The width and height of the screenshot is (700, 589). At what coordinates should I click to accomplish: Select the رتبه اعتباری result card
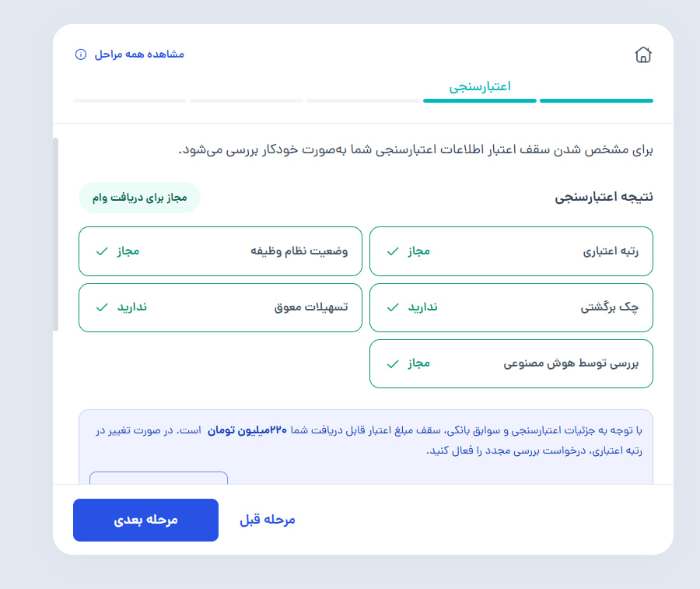tap(511, 251)
